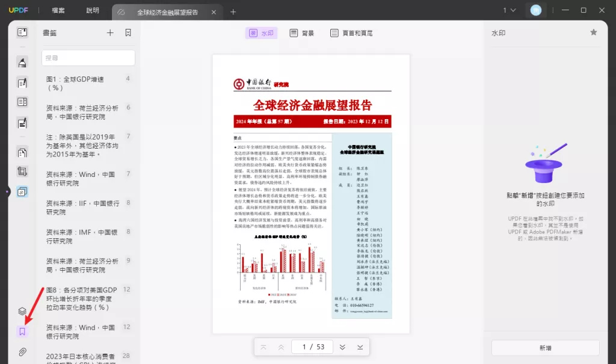
Task: Open the Layers panel icon
Action: coord(22,311)
